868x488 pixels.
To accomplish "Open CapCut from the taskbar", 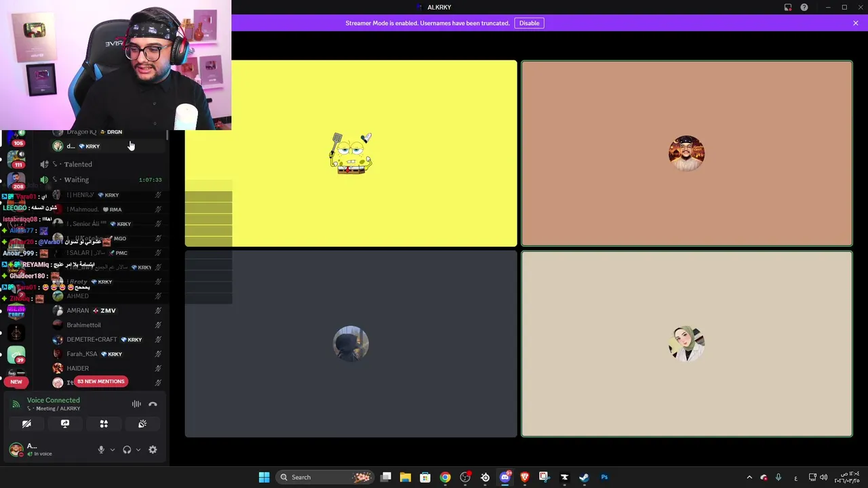I will point(564,477).
